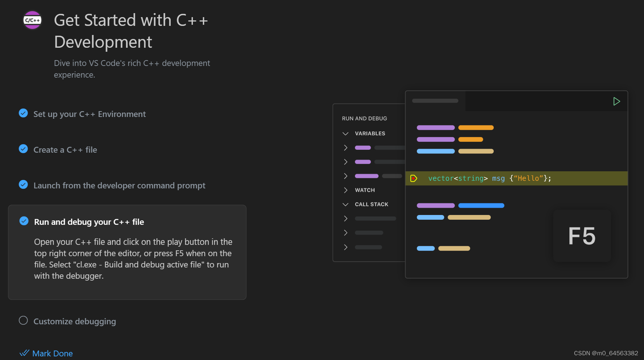Click the highlighted vector<string> msg code line
The image size is (644, 360).
pyautogui.click(x=516, y=179)
